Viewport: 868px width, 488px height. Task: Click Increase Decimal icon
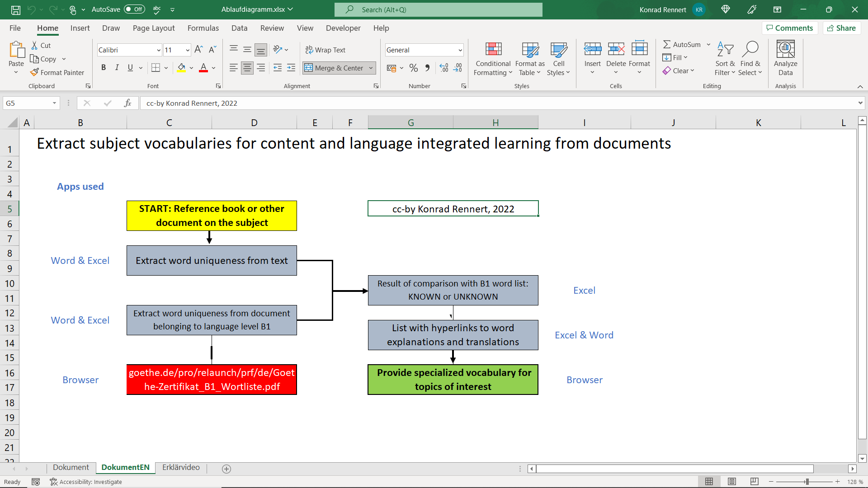(444, 68)
